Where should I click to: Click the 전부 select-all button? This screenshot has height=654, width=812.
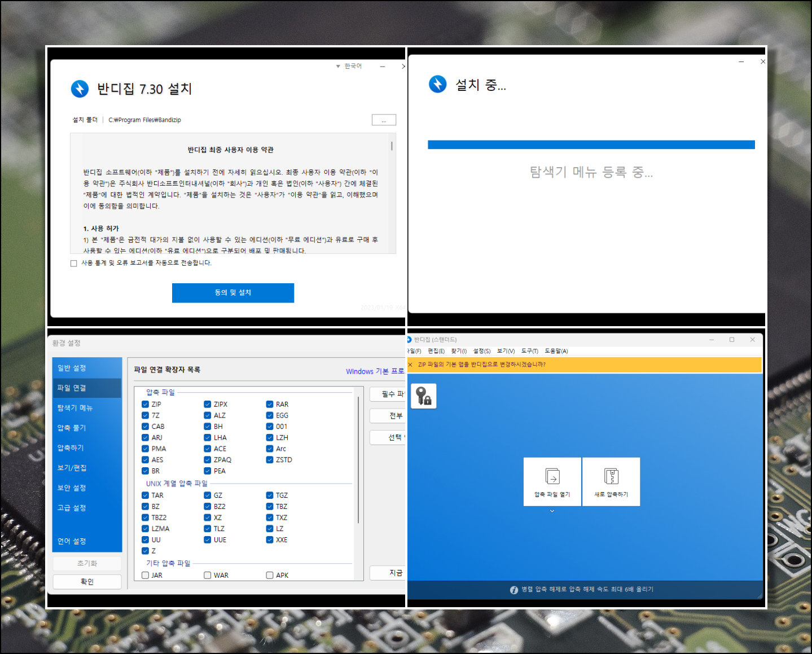click(x=388, y=416)
